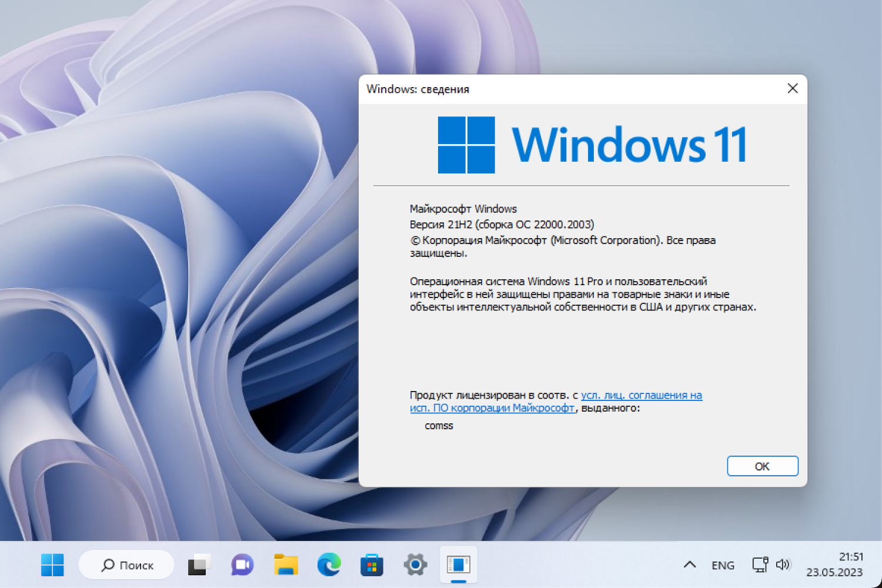Select the winver app taskbar icon
Image resolution: width=882 pixels, height=588 pixels.
(x=459, y=565)
